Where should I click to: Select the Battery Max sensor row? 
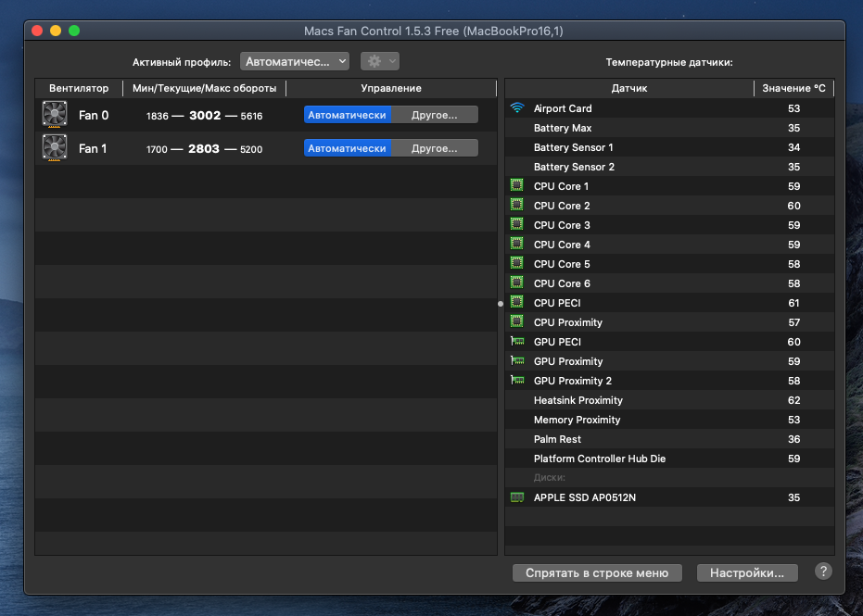pos(669,128)
